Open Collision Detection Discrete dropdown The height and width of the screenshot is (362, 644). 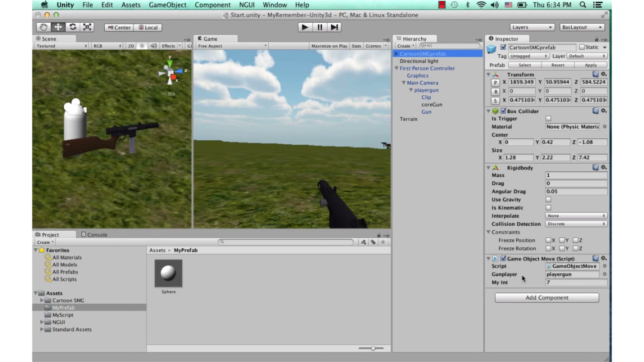click(x=576, y=224)
